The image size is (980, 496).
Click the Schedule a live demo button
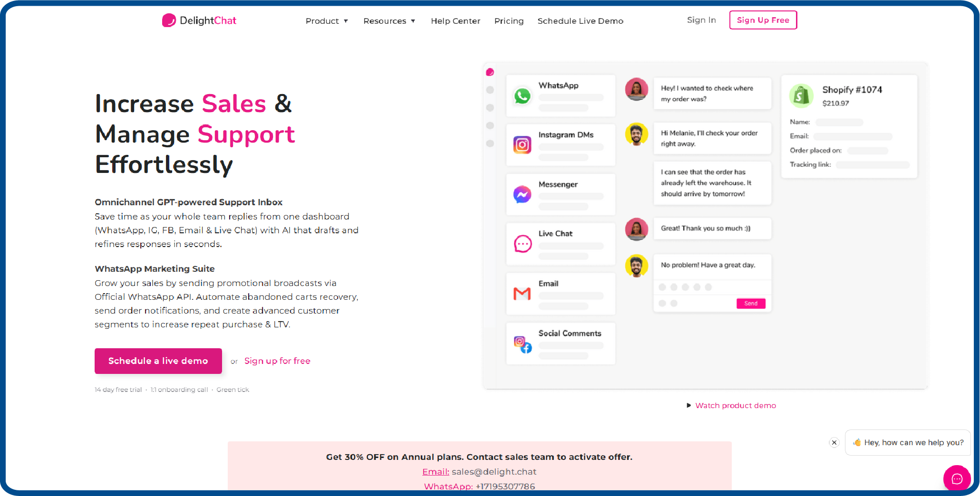tap(158, 361)
